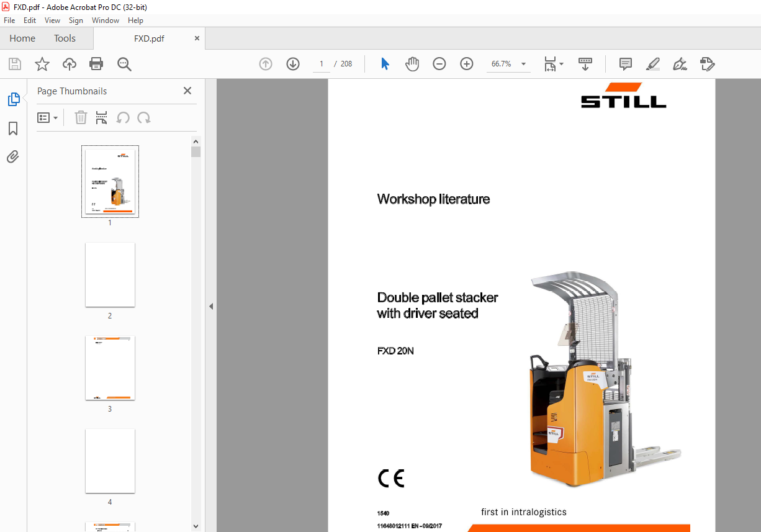Click the 'Page Thumbnails' panel title
Image resolution: width=761 pixels, height=532 pixels.
72,91
